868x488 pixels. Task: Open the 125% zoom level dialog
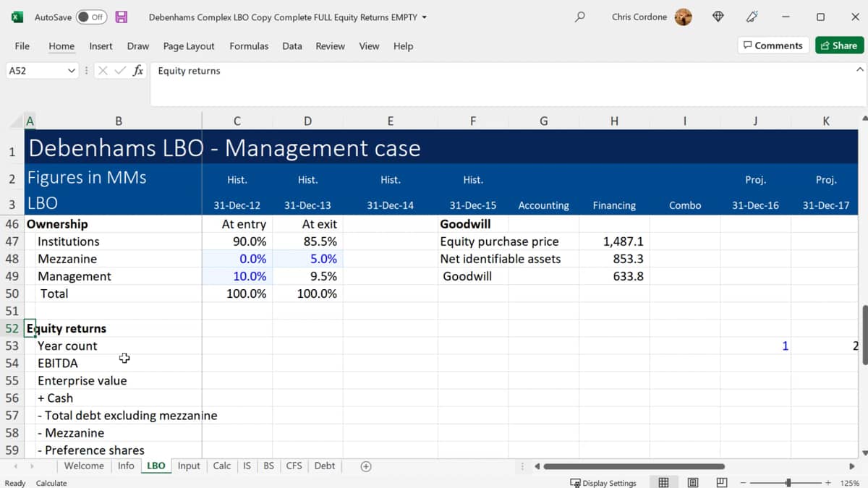[x=849, y=483]
